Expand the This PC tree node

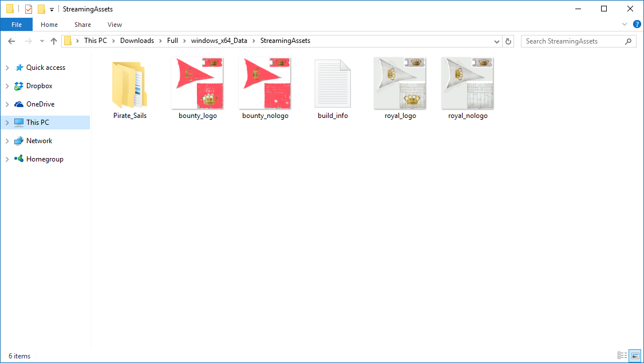(7, 123)
